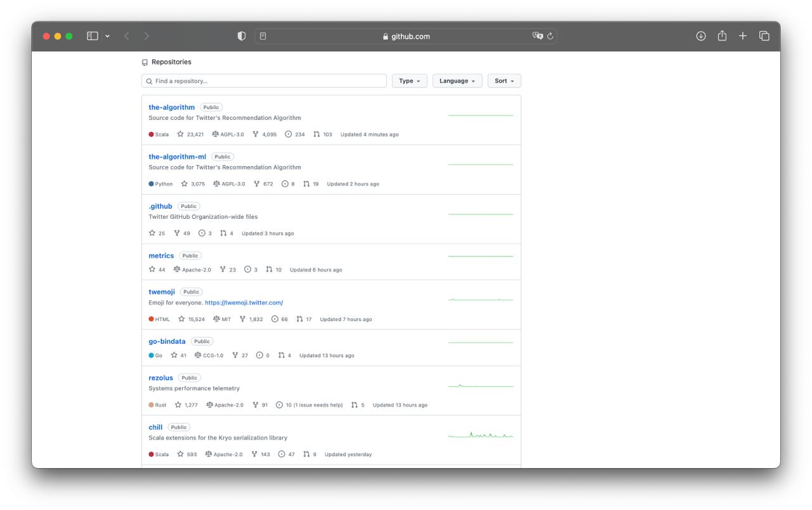View twemoji forks 1,832
This screenshot has height=510, width=812.
(x=251, y=319)
